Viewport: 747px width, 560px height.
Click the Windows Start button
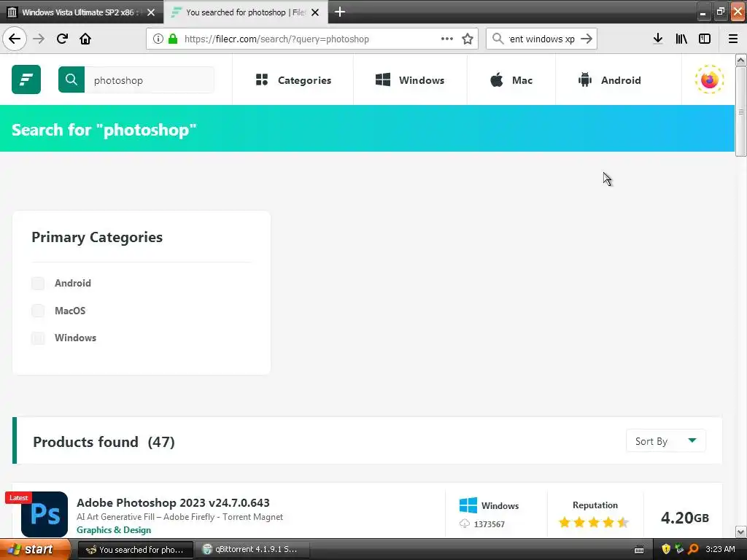[x=35, y=550]
